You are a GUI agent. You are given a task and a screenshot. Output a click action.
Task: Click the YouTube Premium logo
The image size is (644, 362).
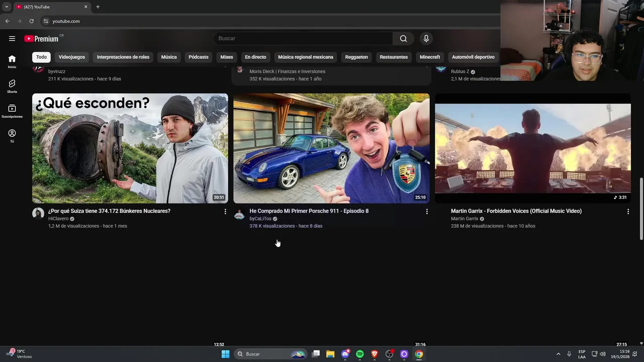[x=41, y=39]
